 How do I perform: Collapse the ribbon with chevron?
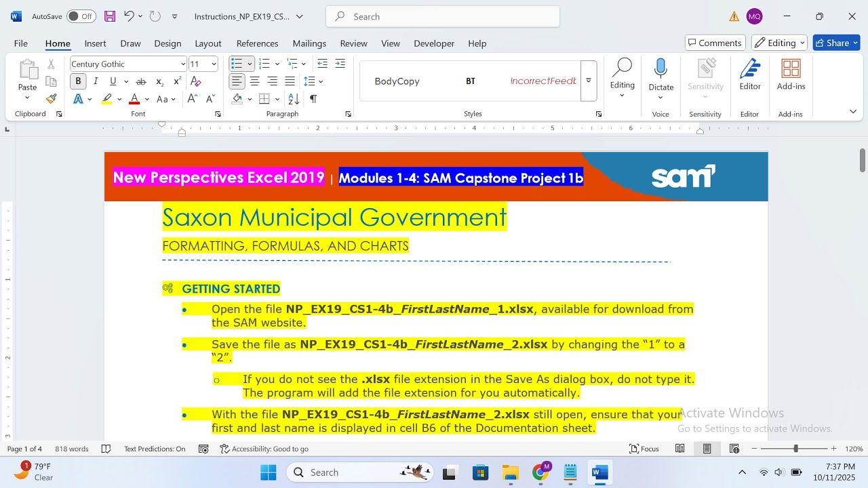point(853,111)
